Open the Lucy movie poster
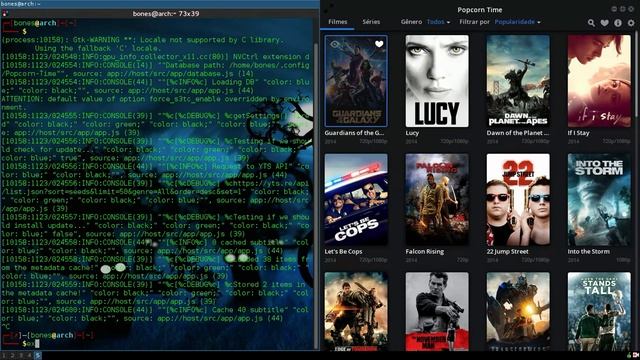640x360 pixels. pyautogui.click(x=437, y=81)
